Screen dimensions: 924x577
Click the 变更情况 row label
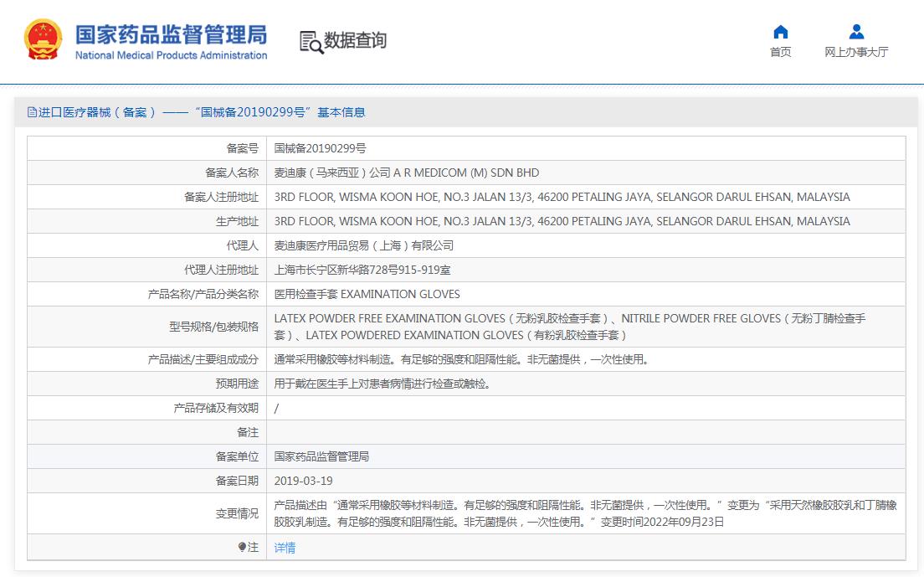237,513
